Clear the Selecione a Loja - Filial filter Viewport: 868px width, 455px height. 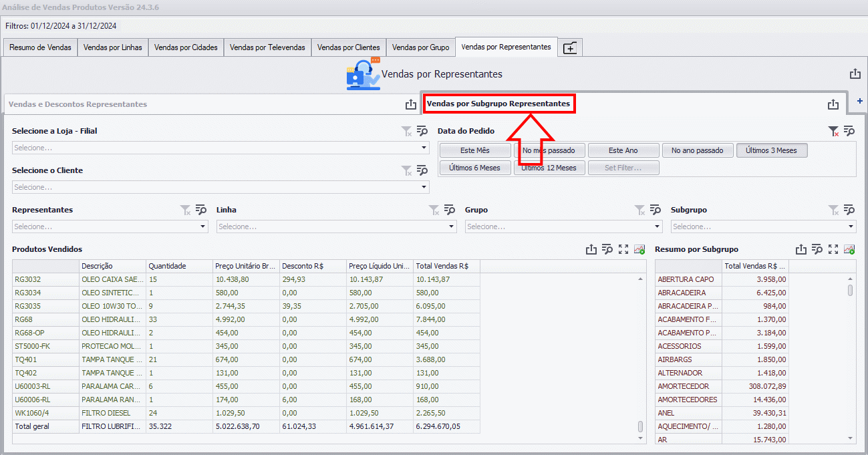(x=406, y=131)
